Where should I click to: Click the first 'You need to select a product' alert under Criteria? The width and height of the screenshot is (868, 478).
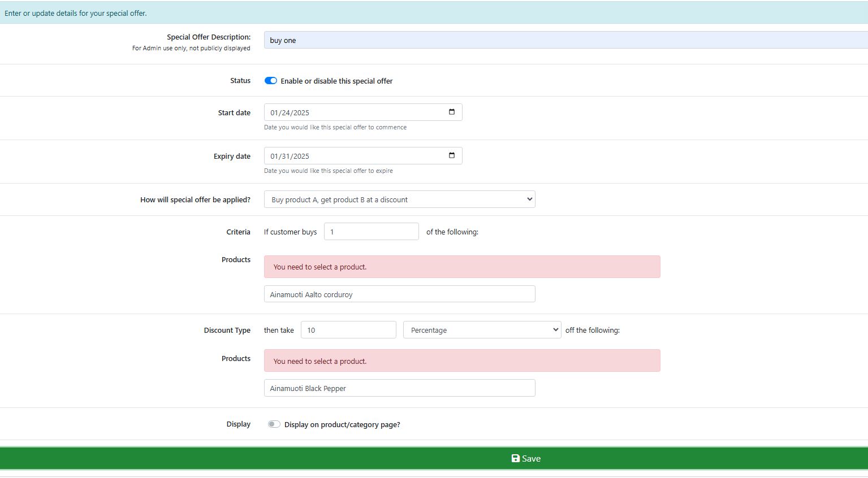(462, 267)
